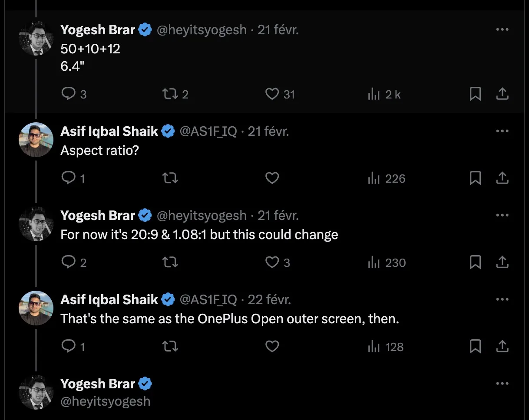Like the "50+10+12" tweet

(272, 94)
